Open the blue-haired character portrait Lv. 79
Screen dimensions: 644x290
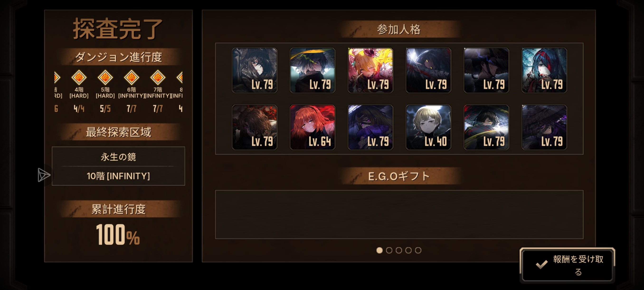pos(544,70)
